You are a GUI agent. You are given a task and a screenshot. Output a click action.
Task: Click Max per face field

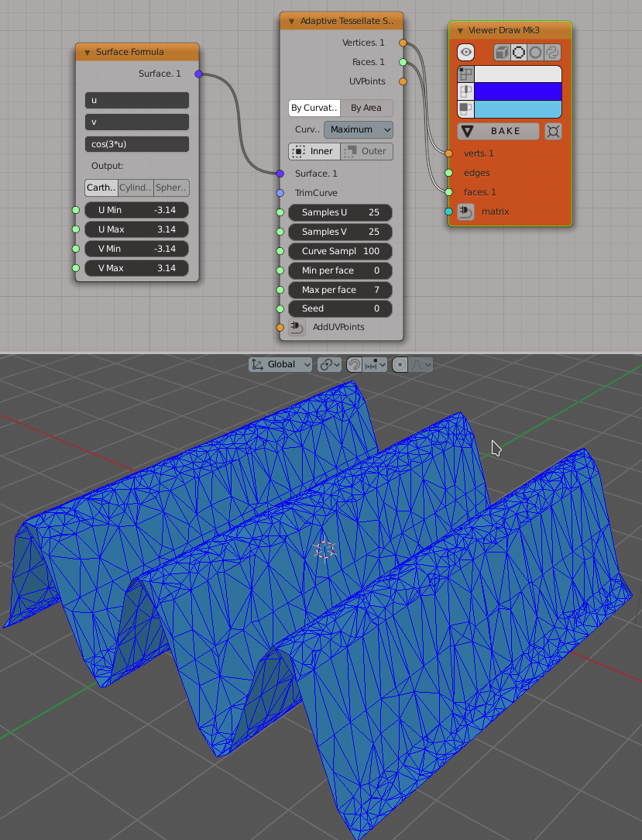341,290
